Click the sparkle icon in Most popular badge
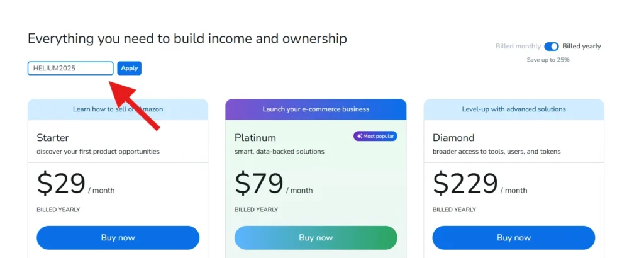Image resolution: width=644 pixels, height=258 pixels. tap(359, 136)
